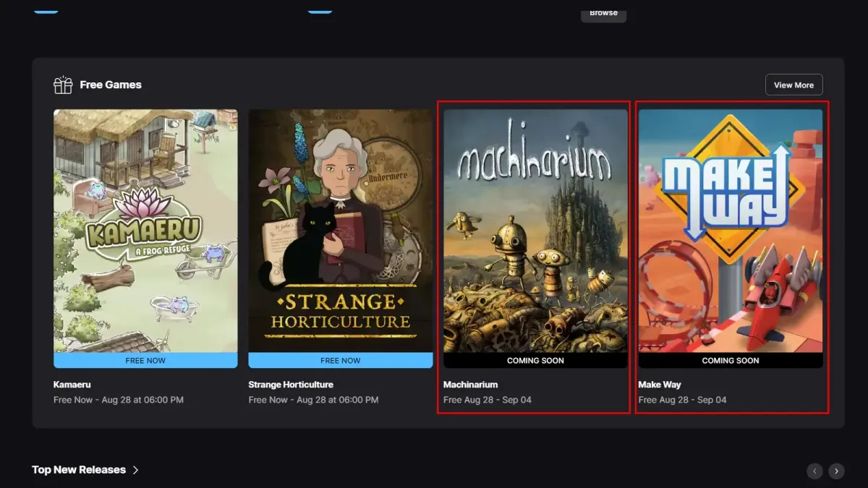
Task: Open the View More free games button
Action: click(793, 85)
